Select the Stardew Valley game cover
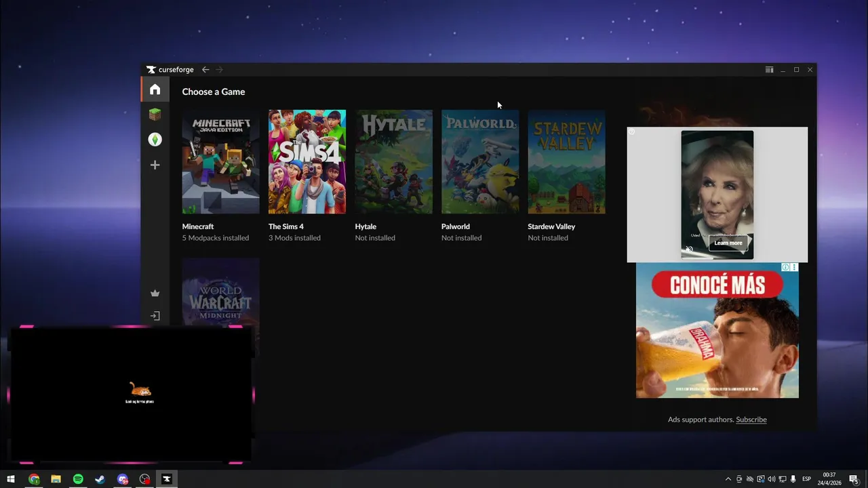 click(x=566, y=162)
